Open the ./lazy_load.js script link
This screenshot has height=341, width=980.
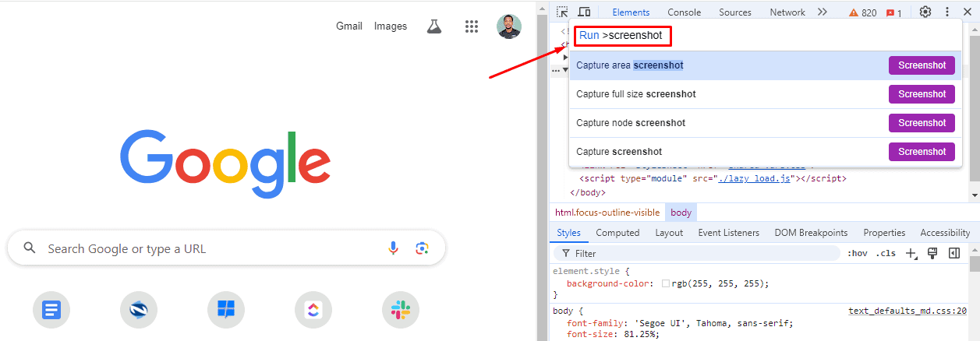tap(755, 178)
